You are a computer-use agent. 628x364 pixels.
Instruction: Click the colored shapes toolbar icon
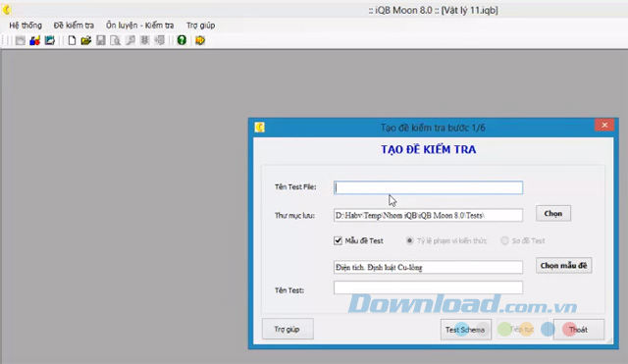point(35,40)
